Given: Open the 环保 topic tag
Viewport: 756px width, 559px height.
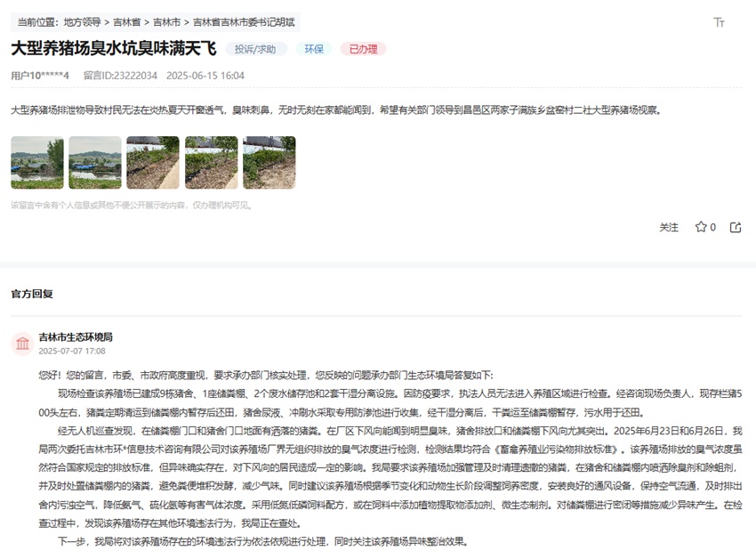Looking at the screenshot, I should click(x=312, y=49).
